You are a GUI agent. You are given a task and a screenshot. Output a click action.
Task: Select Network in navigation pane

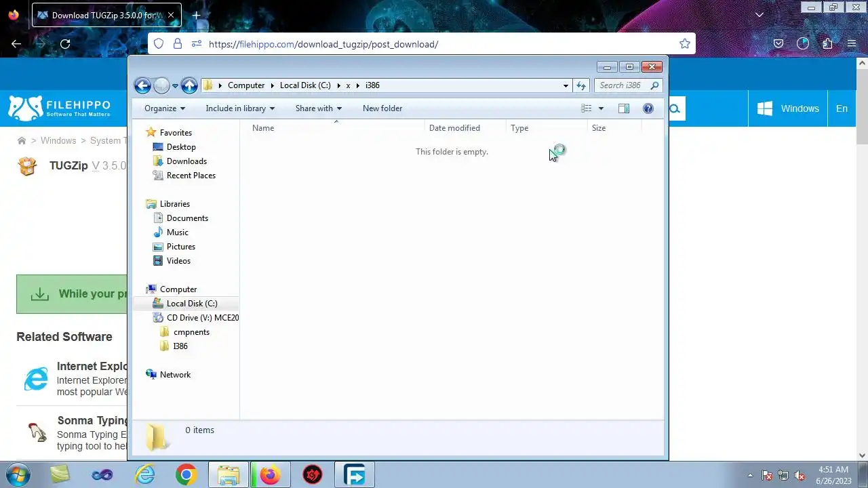click(175, 375)
